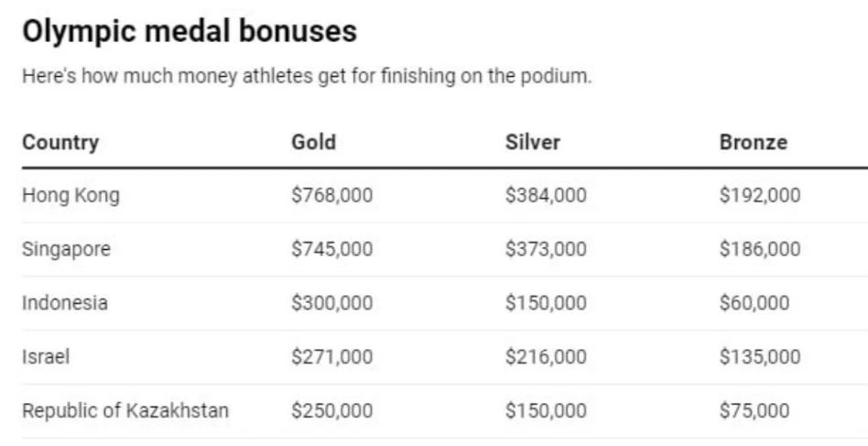The height and width of the screenshot is (446, 868).
Task: Click Israel's $135,000 bronze amount
Action: [759, 357]
